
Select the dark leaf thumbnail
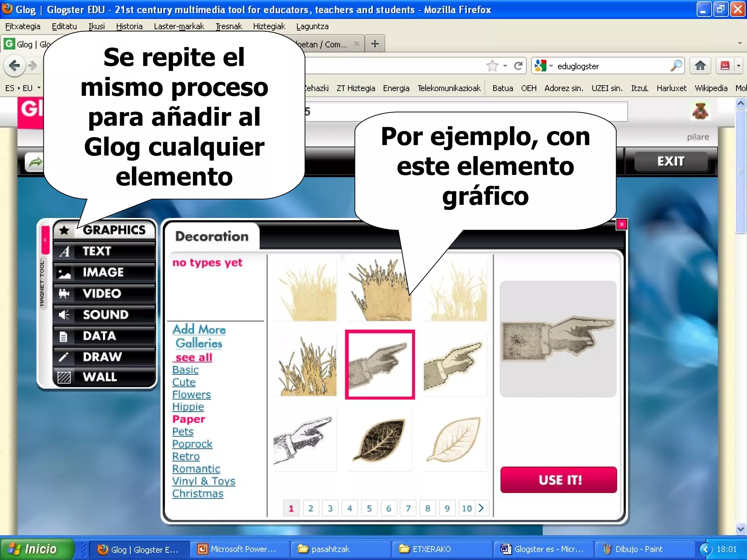click(x=380, y=440)
